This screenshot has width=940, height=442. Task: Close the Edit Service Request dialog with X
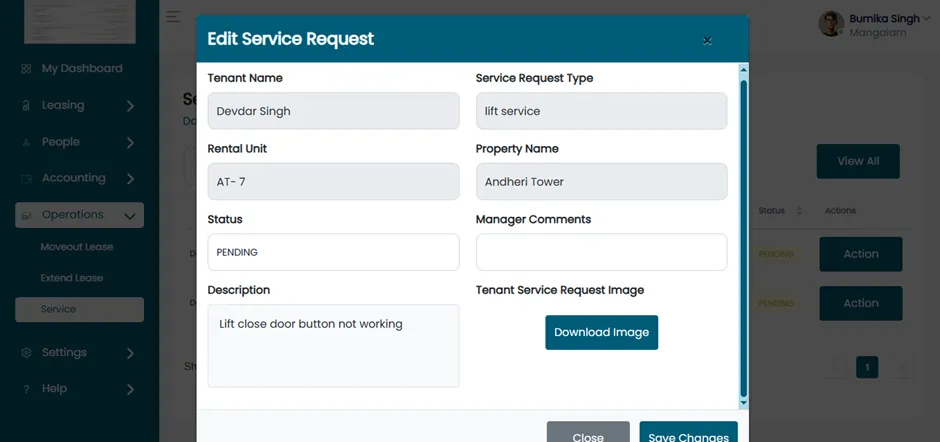[707, 41]
